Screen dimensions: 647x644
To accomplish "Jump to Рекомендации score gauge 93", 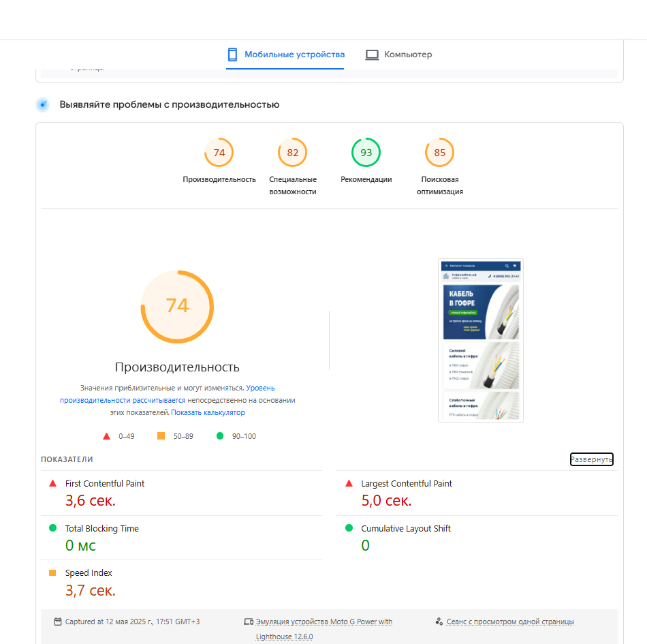I will click(366, 153).
